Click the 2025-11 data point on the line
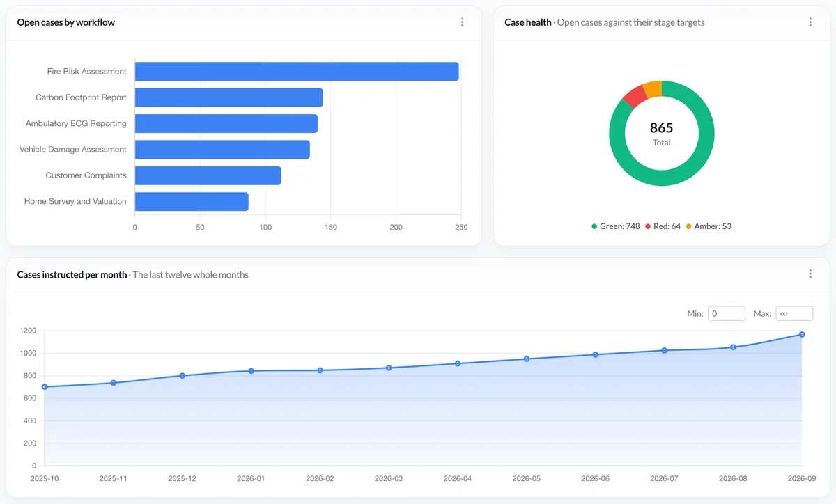836x504 pixels. coord(114,383)
